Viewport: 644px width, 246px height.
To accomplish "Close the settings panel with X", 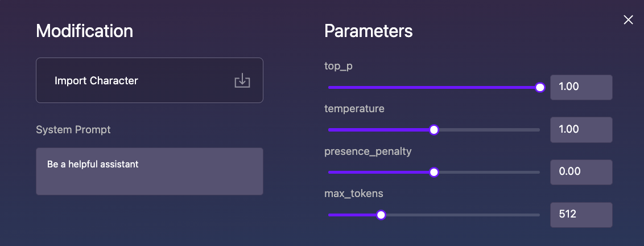I will point(628,20).
